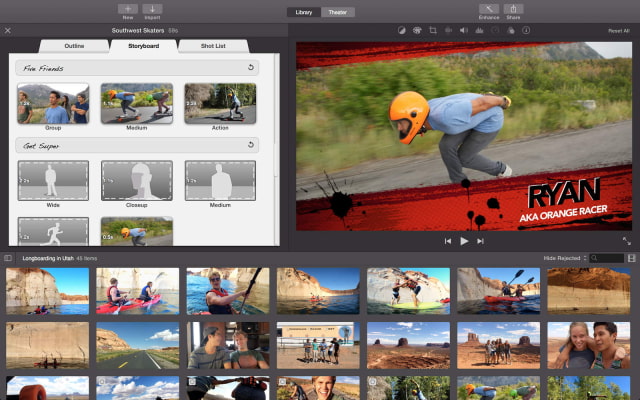Image resolution: width=640 pixels, height=400 pixels.
Task: Click the New project plus icon
Action: pyautogui.click(x=128, y=9)
